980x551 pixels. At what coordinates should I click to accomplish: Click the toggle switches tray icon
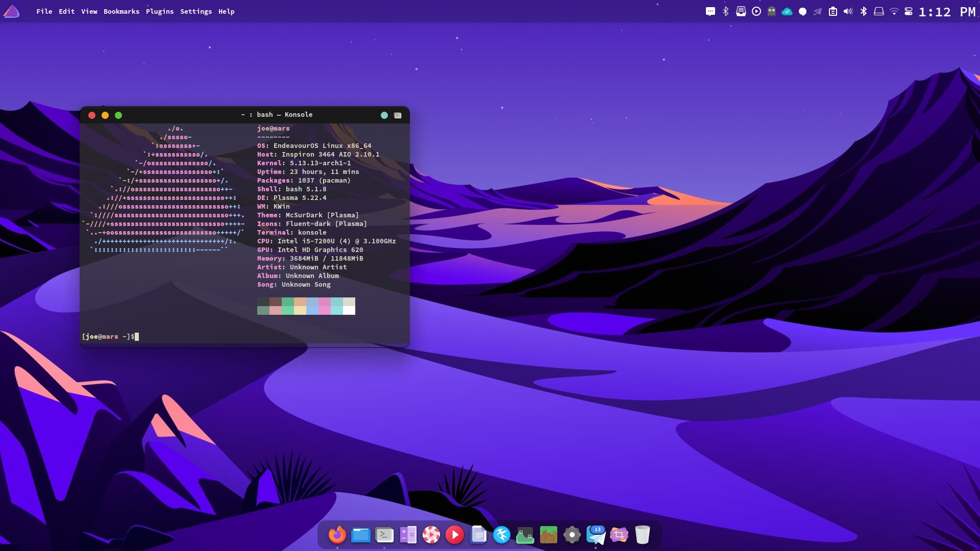(x=909, y=11)
